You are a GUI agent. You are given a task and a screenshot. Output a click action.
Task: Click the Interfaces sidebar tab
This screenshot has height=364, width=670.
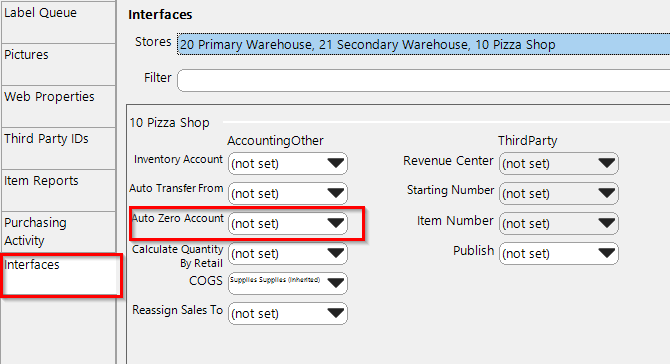(61, 275)
